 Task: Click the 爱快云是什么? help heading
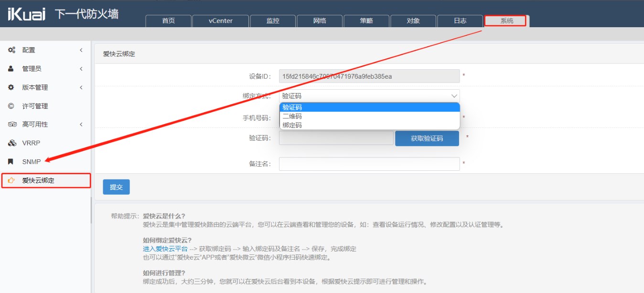click(x=164, y=216)
